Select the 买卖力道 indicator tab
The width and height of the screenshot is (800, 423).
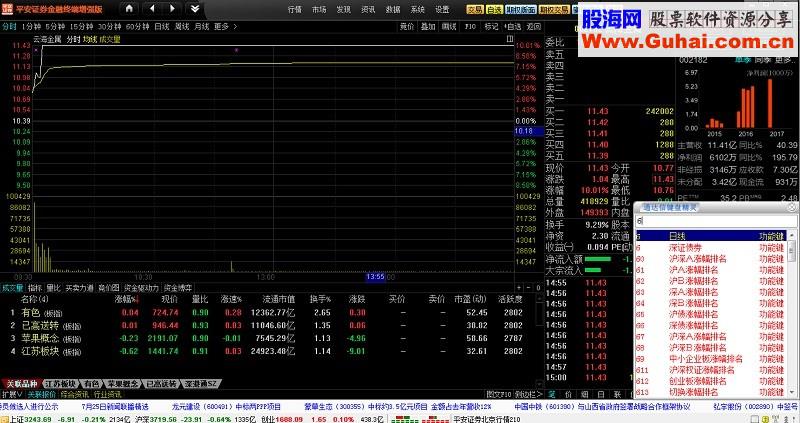click(80, 288)
